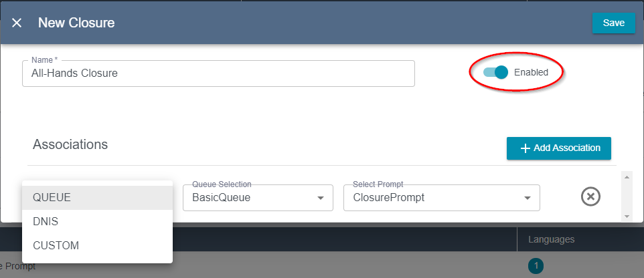This screenshot has height=278, width=644.
Task: Click the plus icon on Add Association
Action: point(526,148)
